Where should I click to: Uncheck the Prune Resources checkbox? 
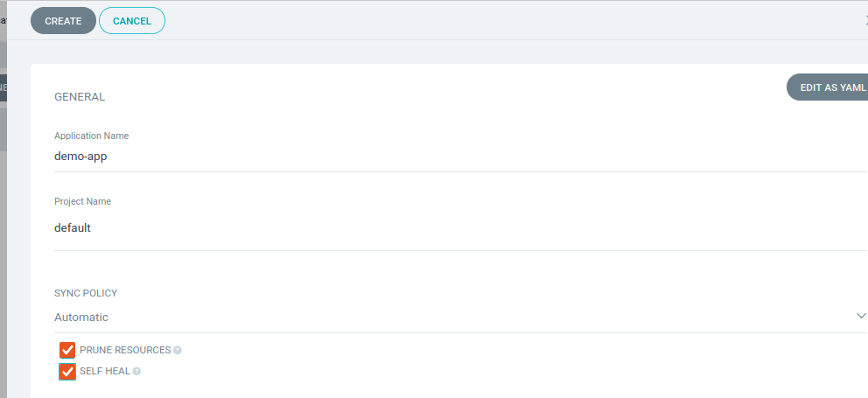tap(67, 350)
